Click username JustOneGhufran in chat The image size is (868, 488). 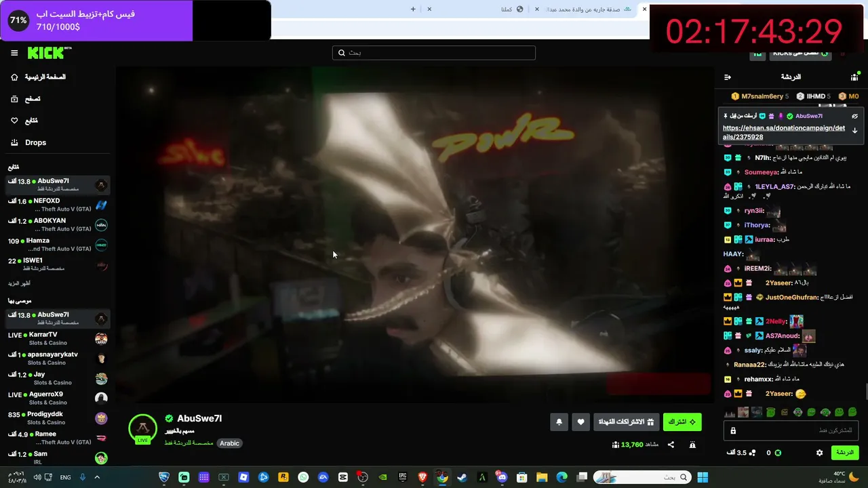click(x=790, y=297)
